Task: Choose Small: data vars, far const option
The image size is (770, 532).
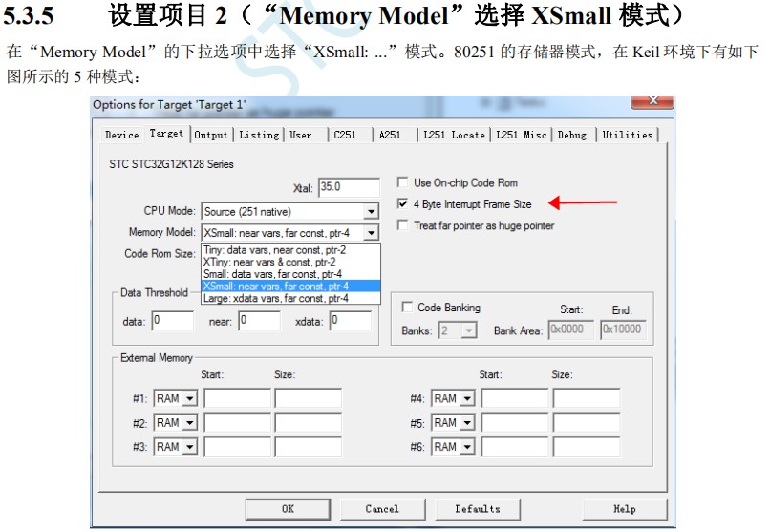Action: coord(290,274)
